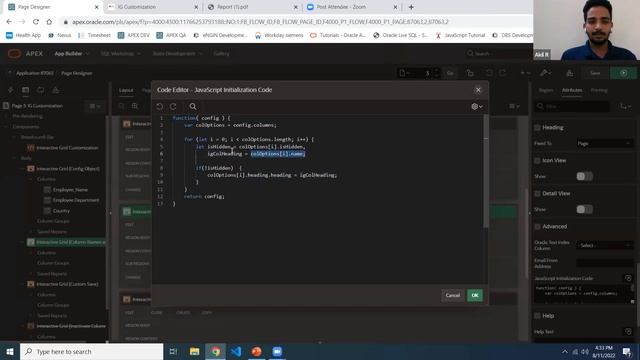Click the undo icon in the Code Editor
The height and width of the screenshot is (360, 640).
[160, 107]
